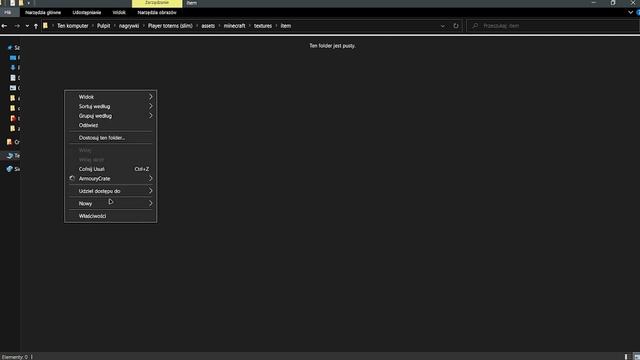Screen dimensions: 640x360
Task: Expand the ribbon with the chevron
Action: [631, 12]
